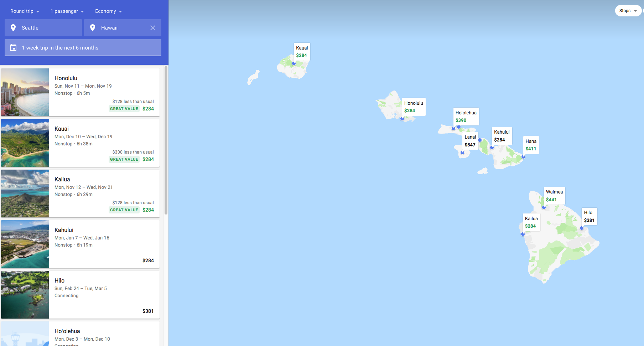Viewport: 644px width, 346px height.
Task: Click the GREAT VALUE badge on Kauai card
Action: coord(124,159)
